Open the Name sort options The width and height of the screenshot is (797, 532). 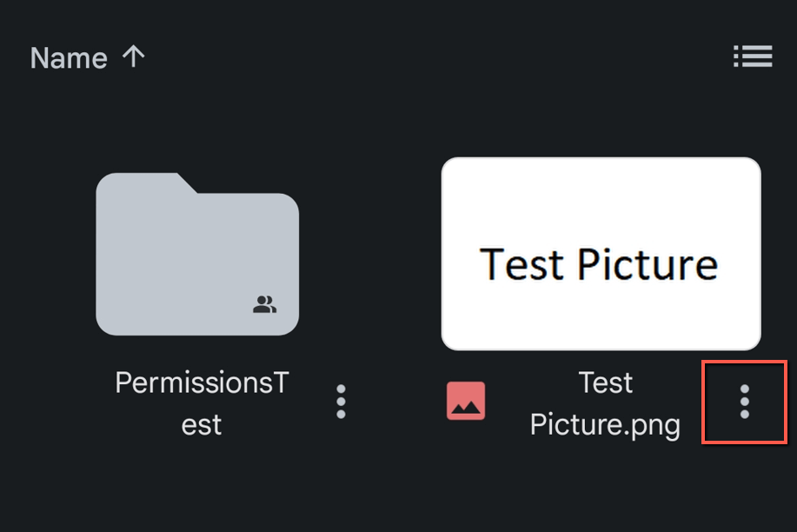tap(69, 57)
